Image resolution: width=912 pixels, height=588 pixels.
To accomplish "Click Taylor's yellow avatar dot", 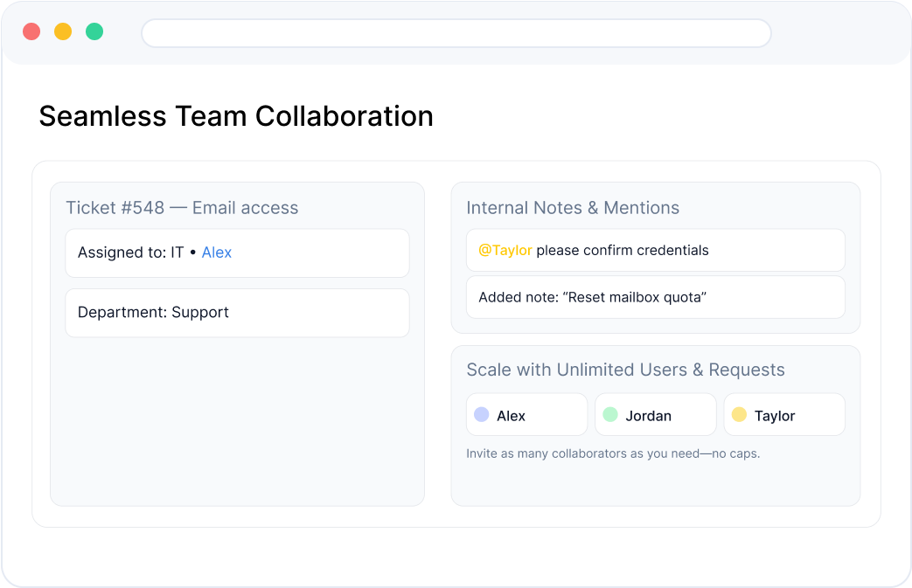I will [739, 414].
